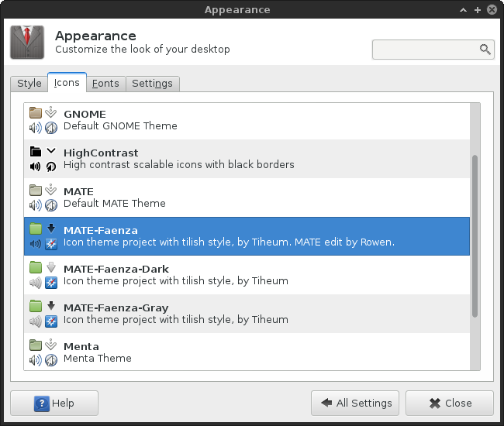The image size is (504, 426).
Task: Click the GNOME theme folder icon
Action: 35,113
